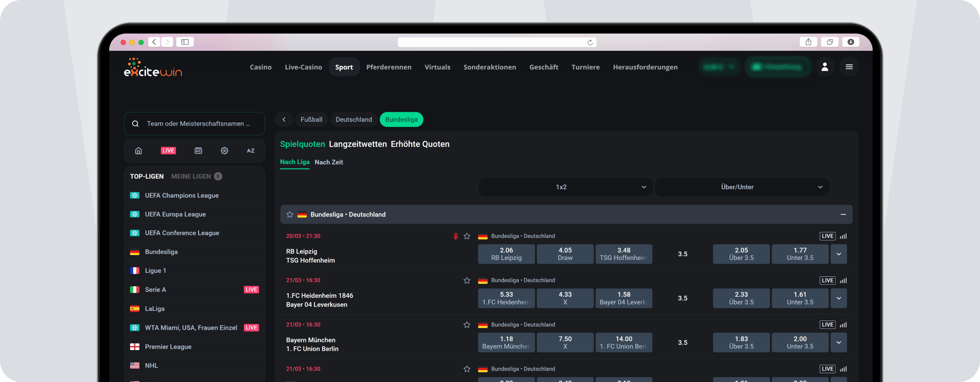The width and height of the screenshot is (980, 382).
Task: Switch to Erhöhte Quoten tab
Action: tap(420, 144)
